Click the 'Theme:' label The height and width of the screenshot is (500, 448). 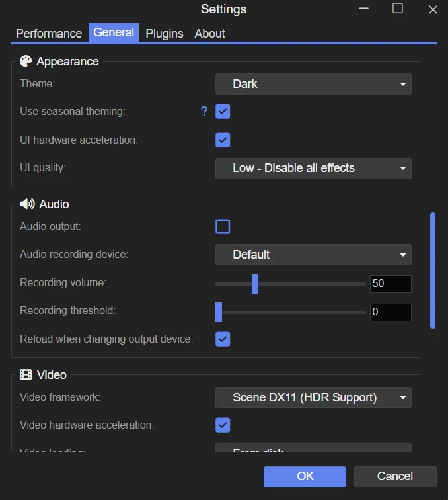tap(37, 83)
